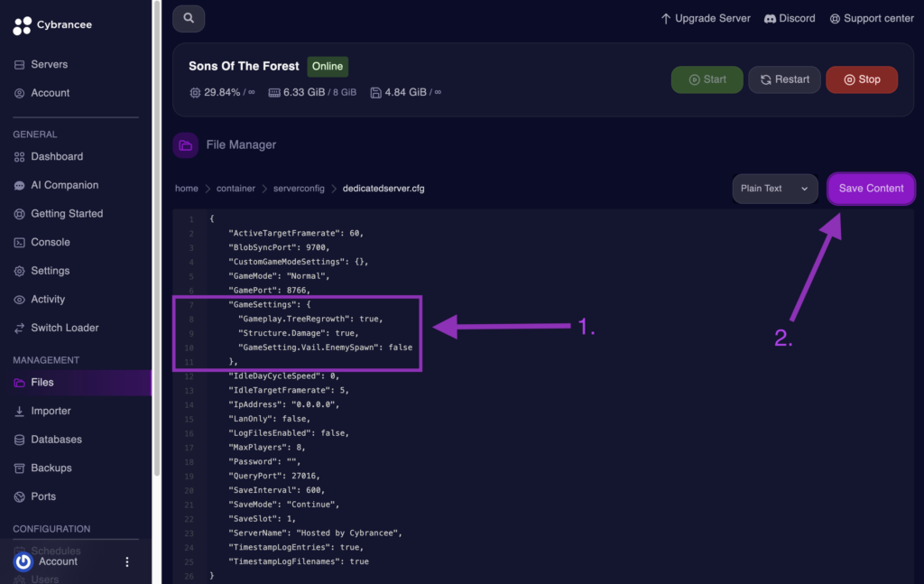
Task: Click the "ServerName" line in the editor
Action: [x=315, y=533]
